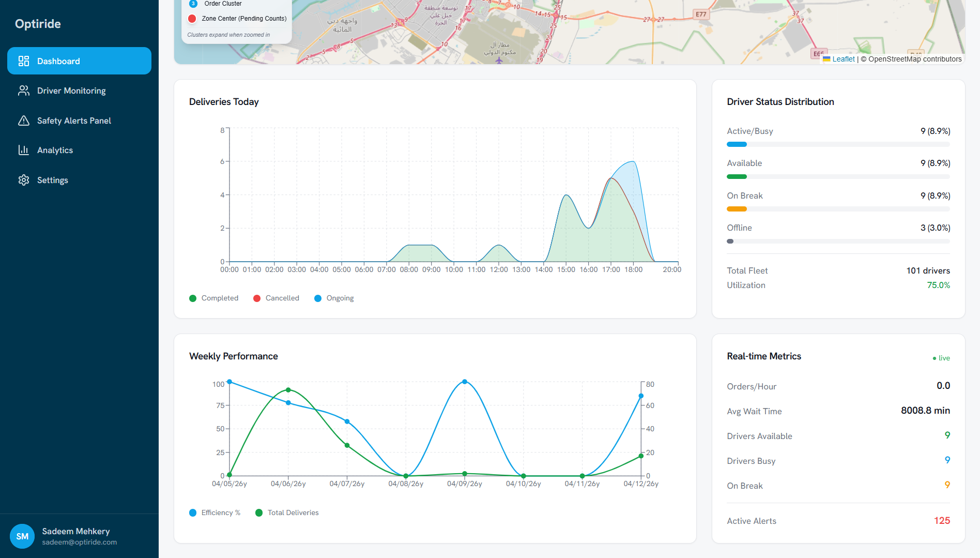Go to Safety Alerts Panel
Image resolution: width=980 pixels, height=558 pixels.
pyautogui.click(x=79, y=120)
